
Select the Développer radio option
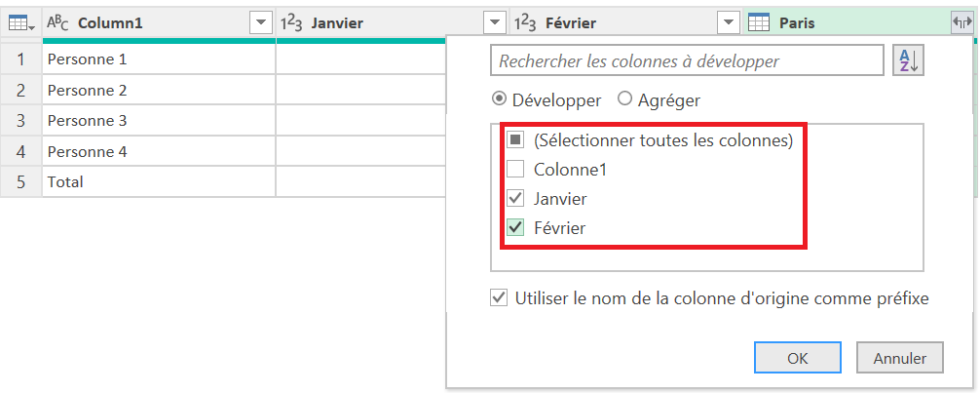point(499,99)
